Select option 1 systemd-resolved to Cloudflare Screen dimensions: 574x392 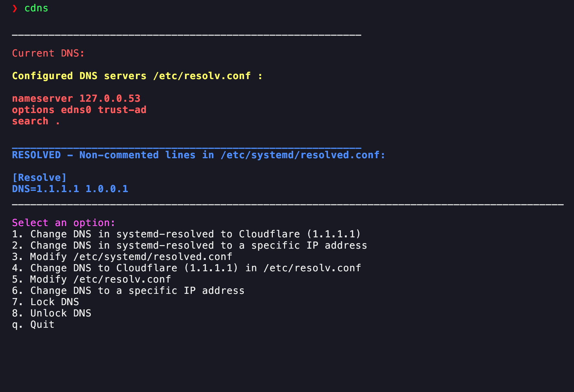point(186,234)
